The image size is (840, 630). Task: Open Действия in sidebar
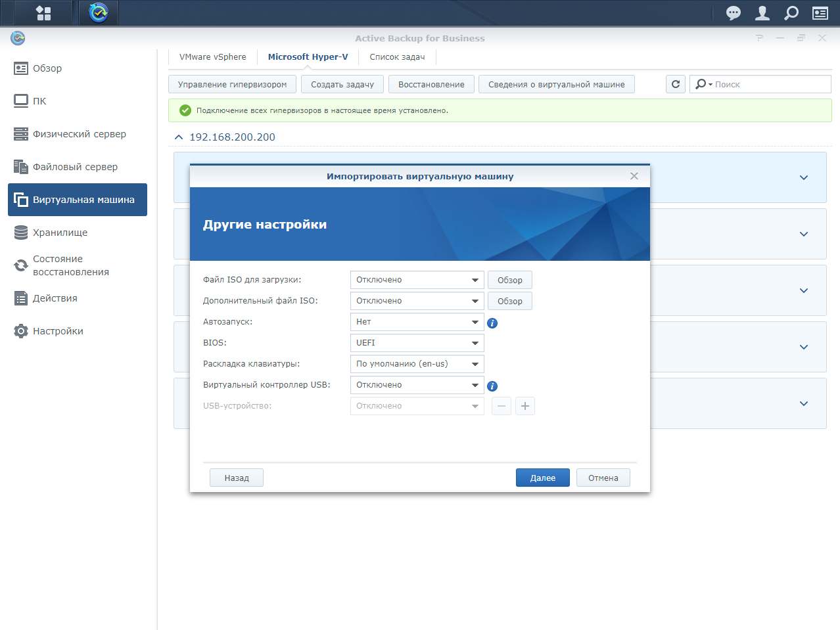click(78, 298)
